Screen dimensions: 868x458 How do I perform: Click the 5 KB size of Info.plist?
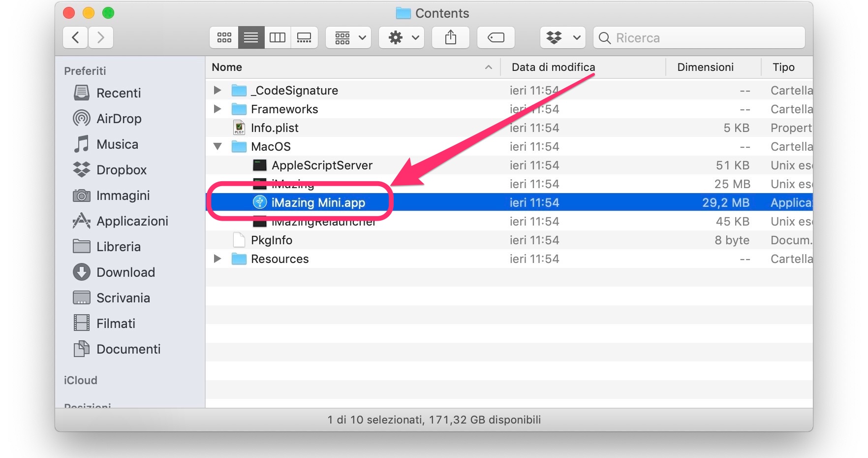(x=736, y=128)
